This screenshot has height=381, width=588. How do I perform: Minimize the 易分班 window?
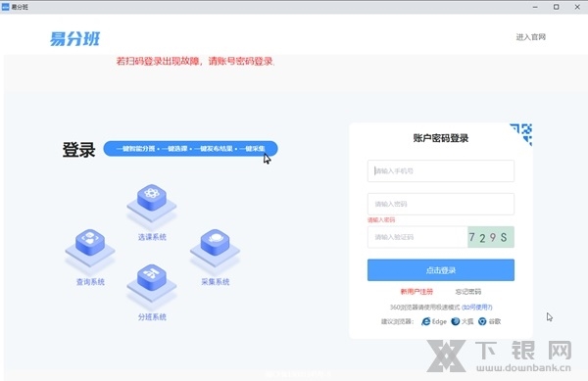coord(535,7)
